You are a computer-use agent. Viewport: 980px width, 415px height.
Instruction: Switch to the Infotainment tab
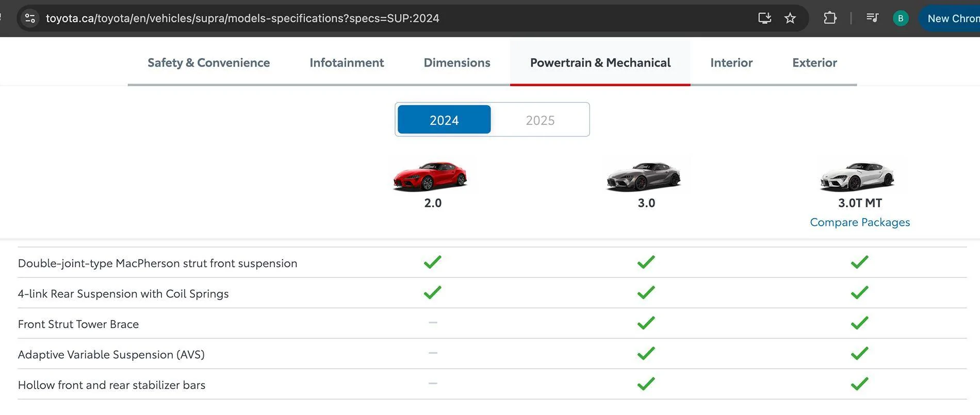[347, 62]
